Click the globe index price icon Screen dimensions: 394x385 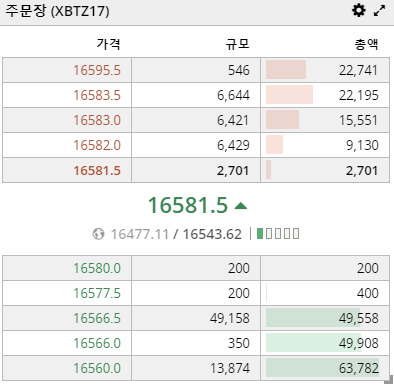click(98, 234)
